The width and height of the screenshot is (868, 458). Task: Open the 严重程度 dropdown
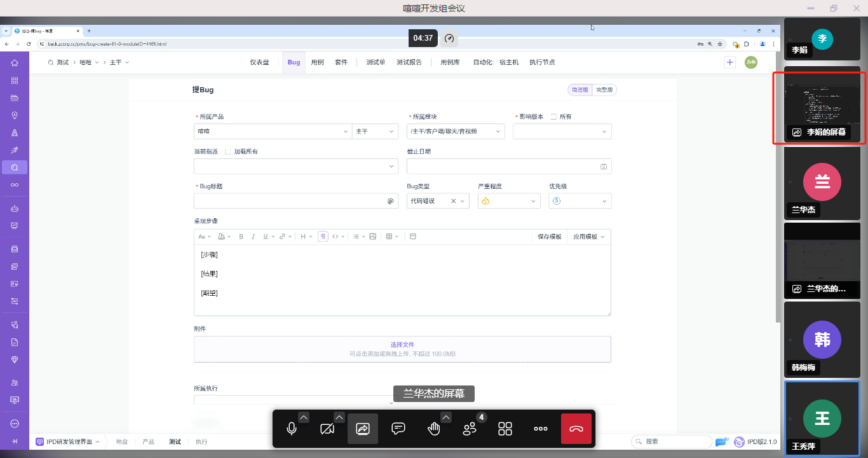pos(508,201)
